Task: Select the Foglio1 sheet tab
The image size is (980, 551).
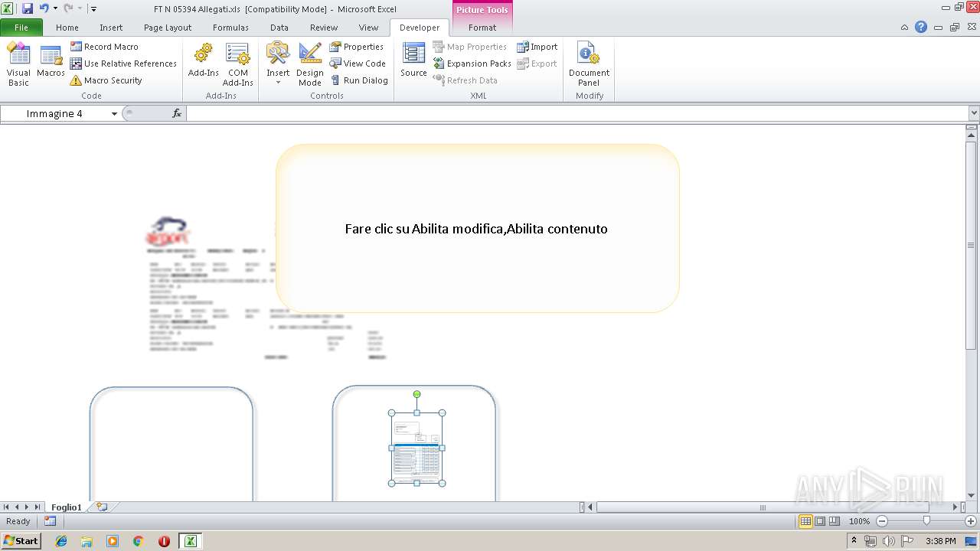Action: pyautogui.click(x=67, y=507)
